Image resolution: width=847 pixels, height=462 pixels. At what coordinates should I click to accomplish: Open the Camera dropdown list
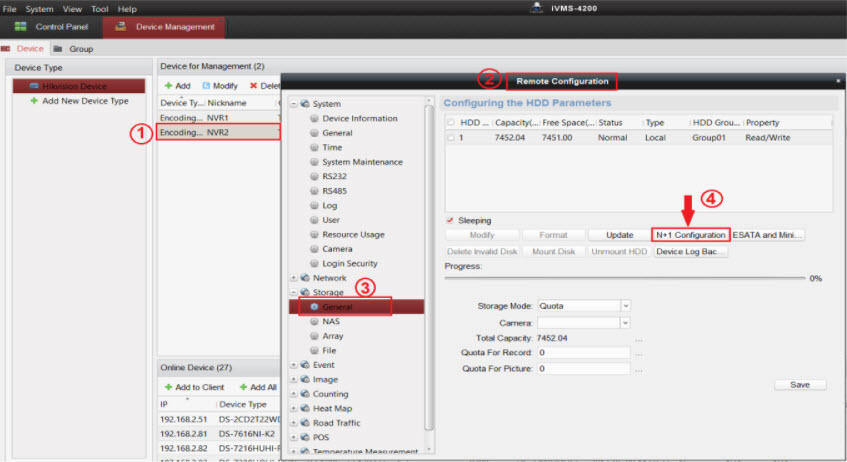[x=626, y=322]
